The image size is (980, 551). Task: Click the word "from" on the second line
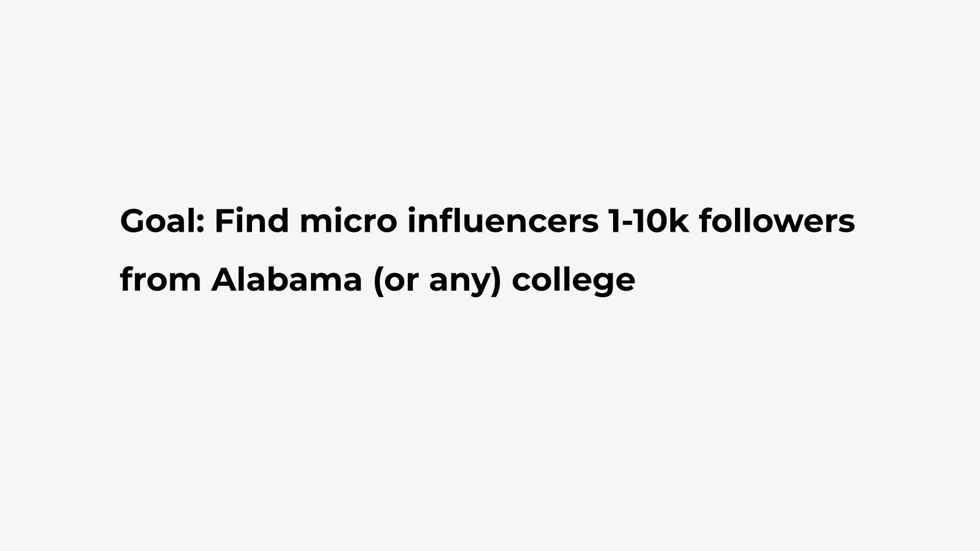(x=160, y=279)
